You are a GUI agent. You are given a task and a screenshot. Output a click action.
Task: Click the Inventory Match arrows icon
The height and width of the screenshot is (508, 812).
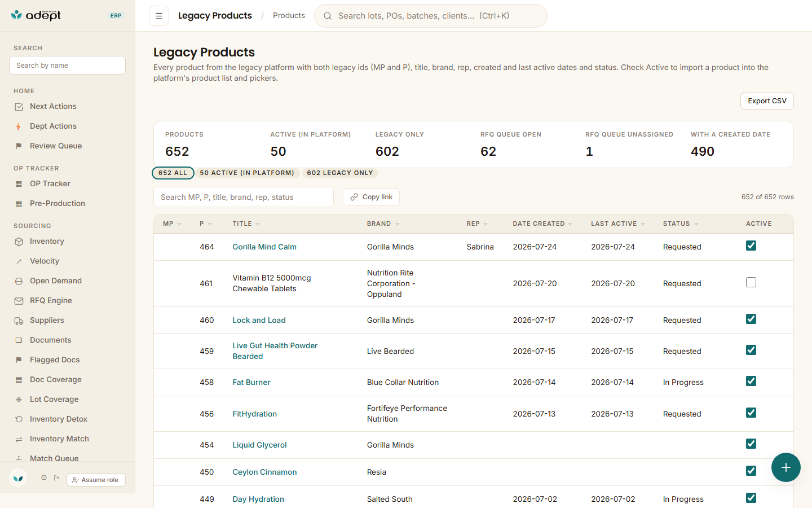click(19, 439)
